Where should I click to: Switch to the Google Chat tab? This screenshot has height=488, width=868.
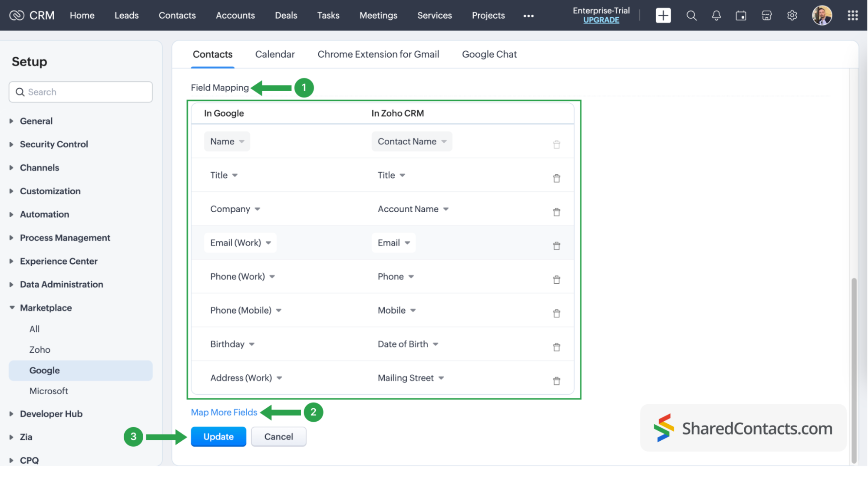point(489,54)
